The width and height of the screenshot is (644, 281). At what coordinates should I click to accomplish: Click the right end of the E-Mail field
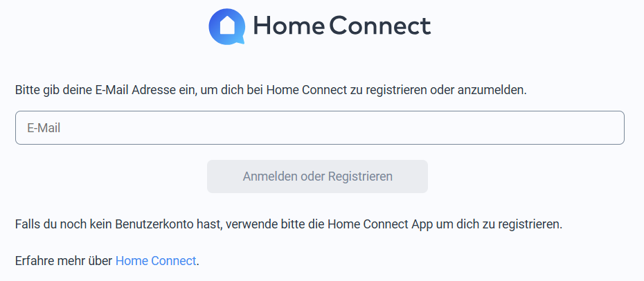coord(609,128)
